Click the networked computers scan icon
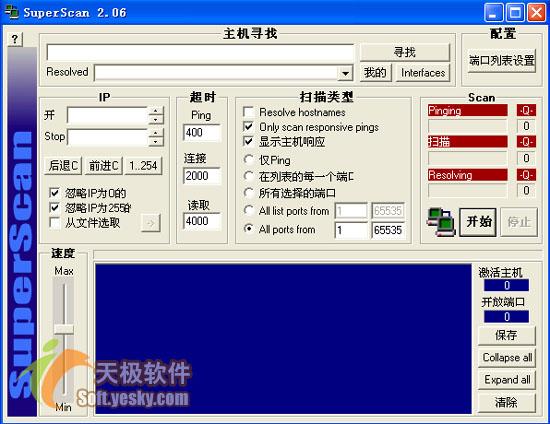This screenshot has width=550, height=424. point(440,222)
